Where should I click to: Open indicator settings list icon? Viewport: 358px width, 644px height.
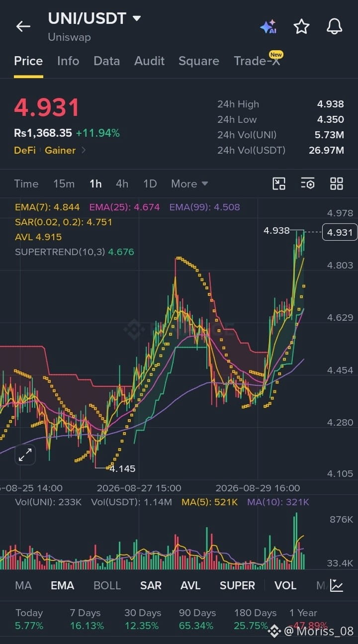tap(308, 184)
